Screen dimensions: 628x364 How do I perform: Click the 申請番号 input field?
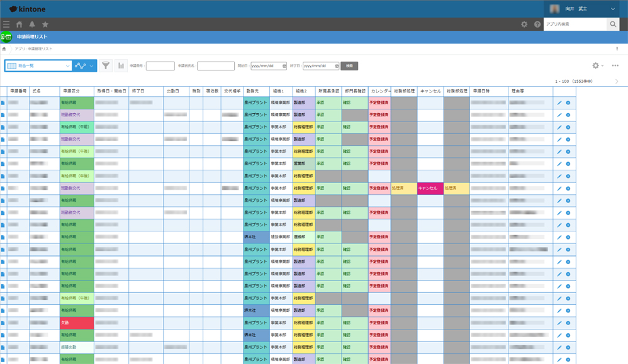click(x=160, y=65)
